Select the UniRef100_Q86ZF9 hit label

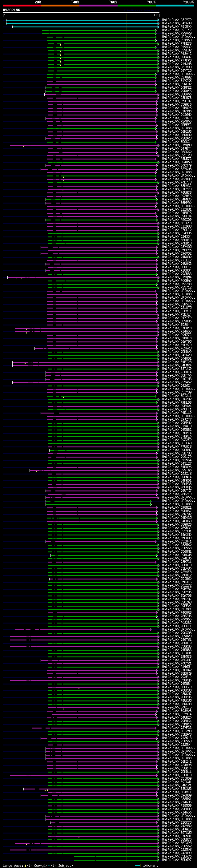pyautogui.click(x=177, y=494)
